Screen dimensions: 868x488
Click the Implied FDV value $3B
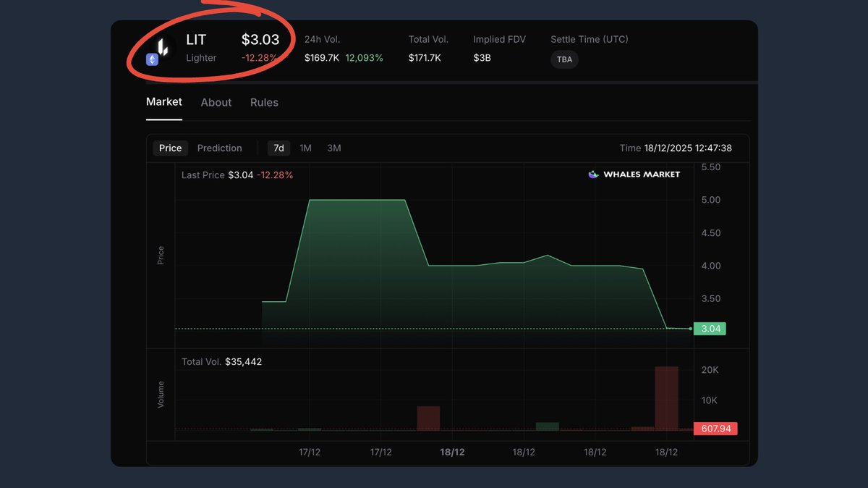point(482,57)
